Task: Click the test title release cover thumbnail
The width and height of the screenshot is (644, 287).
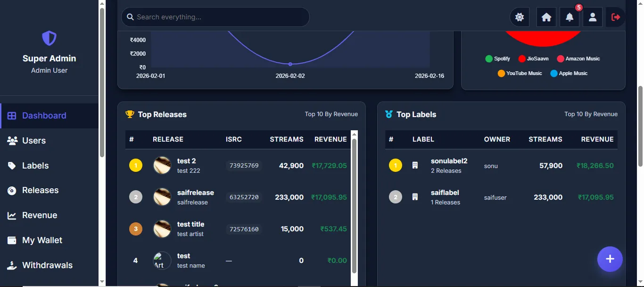Action: [x=162, y=229]
